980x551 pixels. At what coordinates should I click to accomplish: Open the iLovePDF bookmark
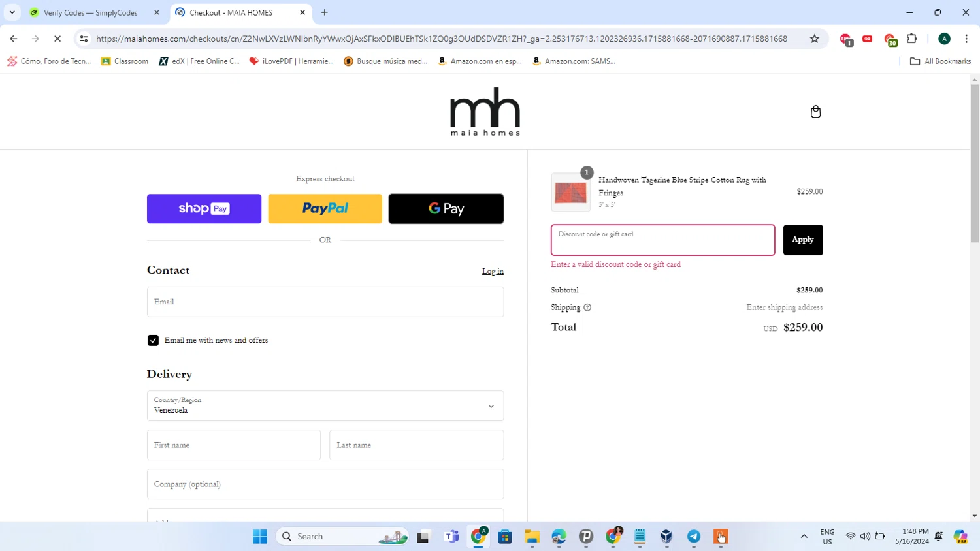(291, 61)
